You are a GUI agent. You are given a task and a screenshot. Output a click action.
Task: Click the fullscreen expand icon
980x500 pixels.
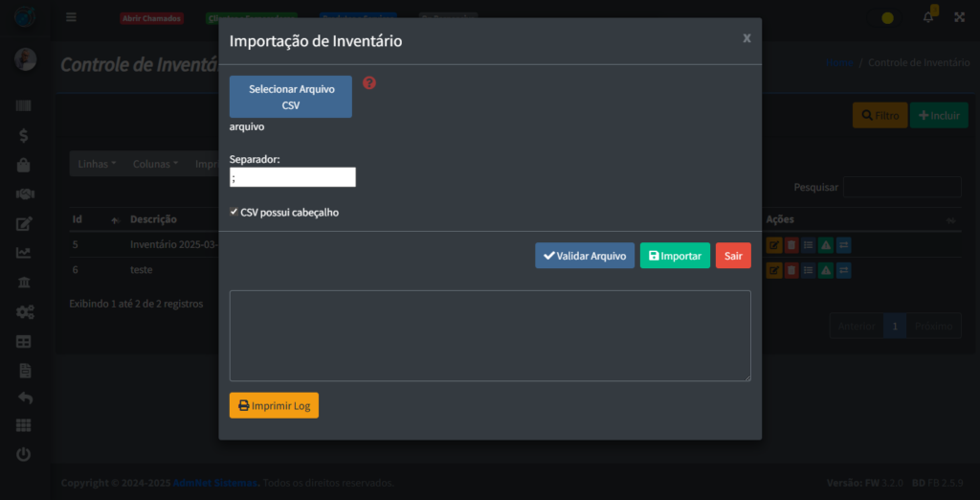[959, 17]
